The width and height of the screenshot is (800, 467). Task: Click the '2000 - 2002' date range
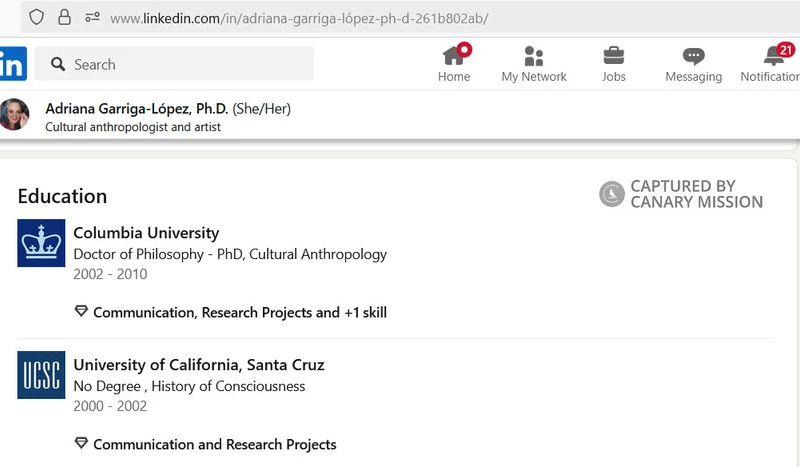click(x=110, y=406)
